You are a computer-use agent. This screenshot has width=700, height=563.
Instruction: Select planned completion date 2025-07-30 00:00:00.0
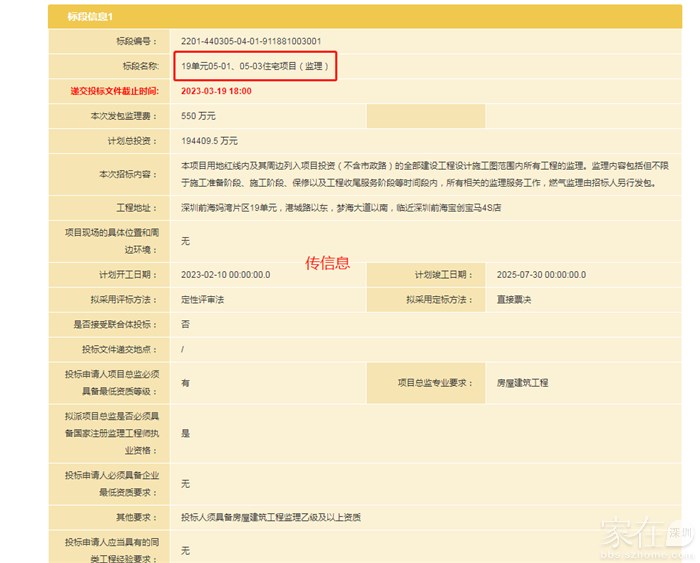coord(541,274)
